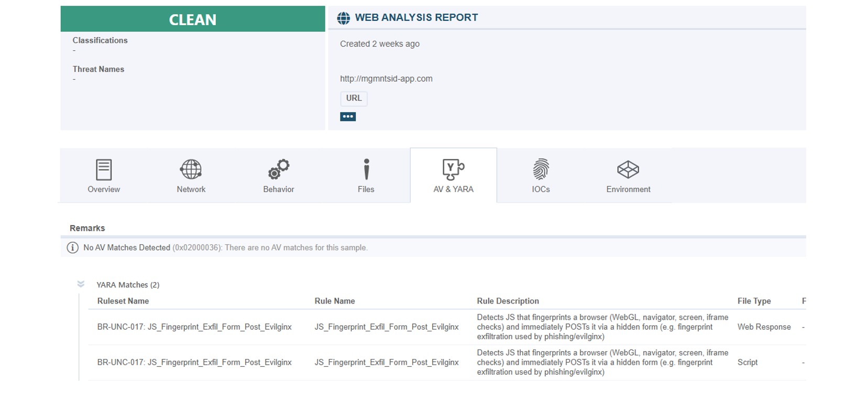Click the http://mgmntsid-app.com address
Image resolution: width=868 pixels, height=393 pixels.
[x=386, y=79]
